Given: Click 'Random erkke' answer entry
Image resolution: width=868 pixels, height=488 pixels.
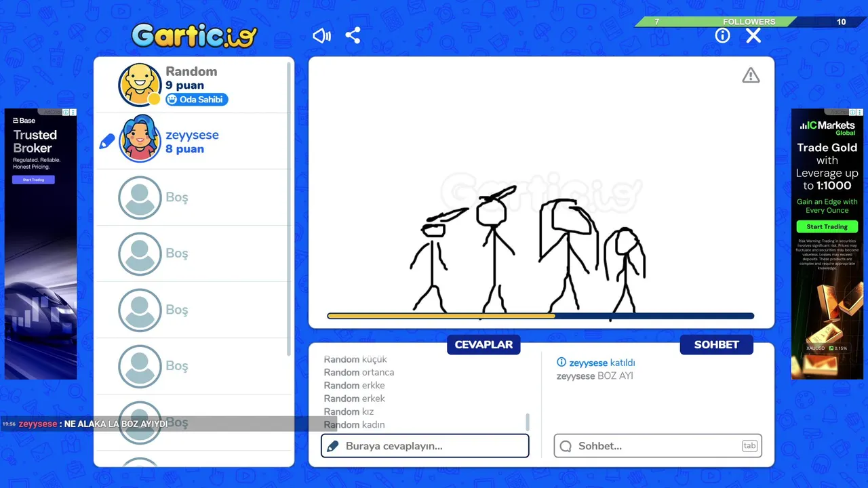Looking at the screenshot, I should [x=354, y=386].
